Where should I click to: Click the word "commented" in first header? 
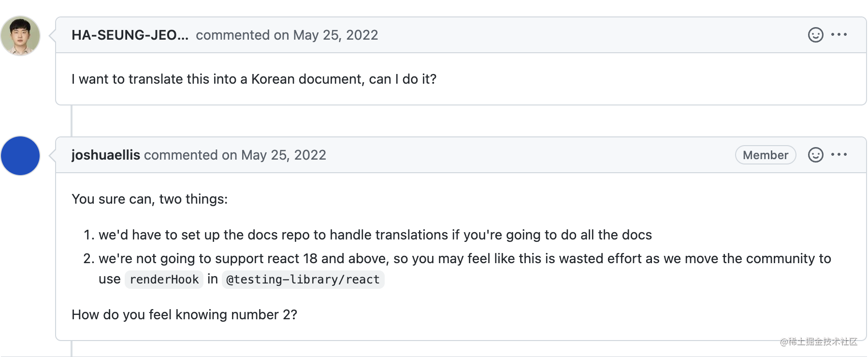pos(233,35)
